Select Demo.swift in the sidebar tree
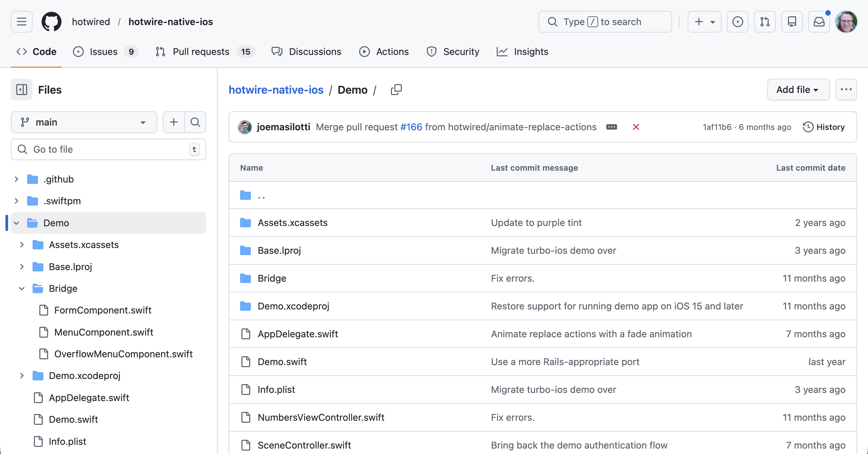The height and width of the screenshot is (454, 868). pyautogui.click(x=73, y=419)
